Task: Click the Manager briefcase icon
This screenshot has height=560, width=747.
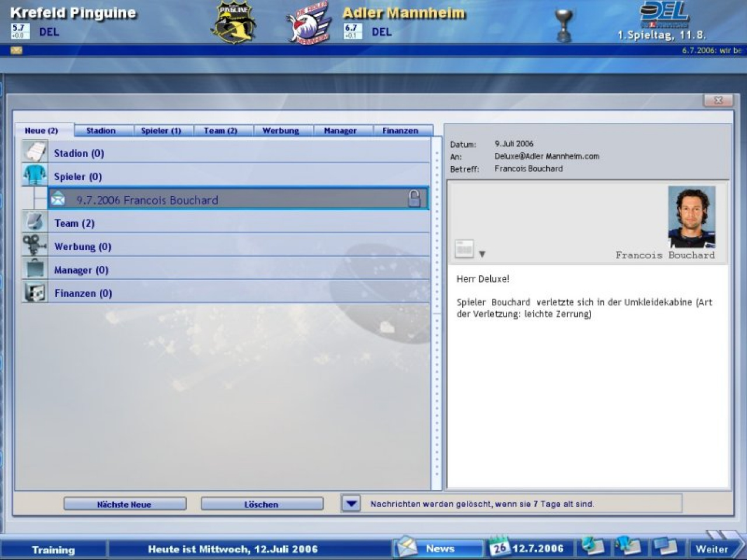Action: 34,268
